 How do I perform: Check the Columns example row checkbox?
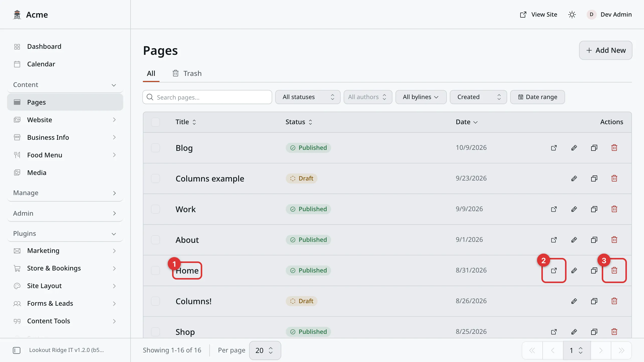(155, 178)
